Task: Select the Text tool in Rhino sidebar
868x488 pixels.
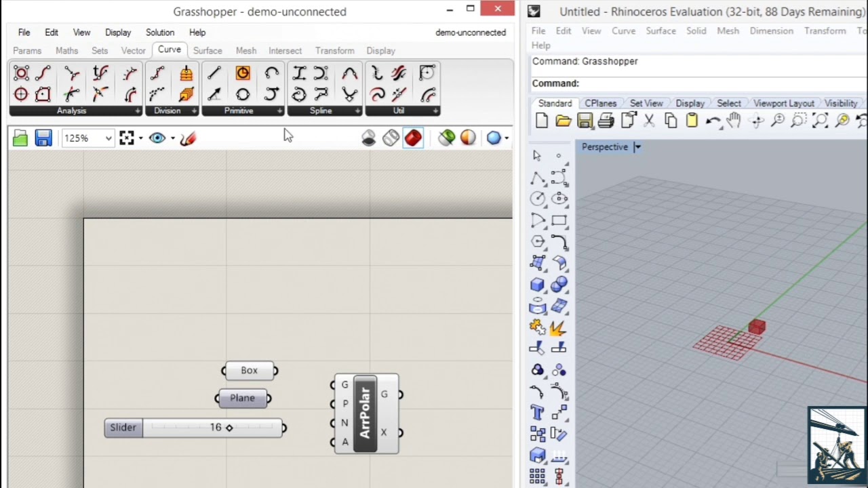Action: 537,412
